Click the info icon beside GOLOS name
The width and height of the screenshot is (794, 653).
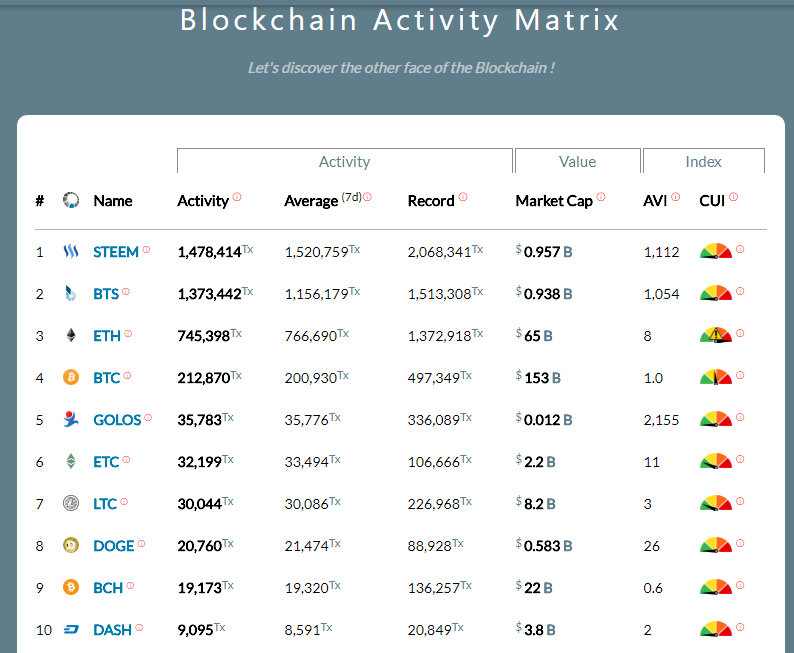(148, 417)
